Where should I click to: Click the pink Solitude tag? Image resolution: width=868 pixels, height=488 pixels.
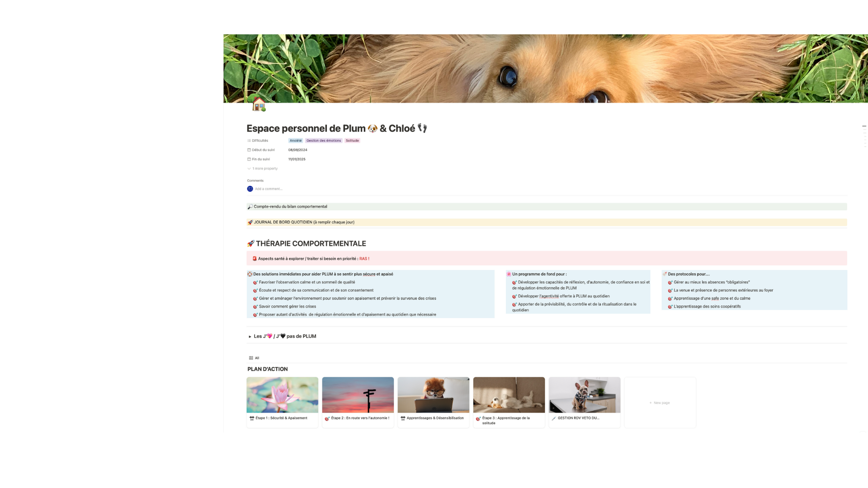click(352, 141)
